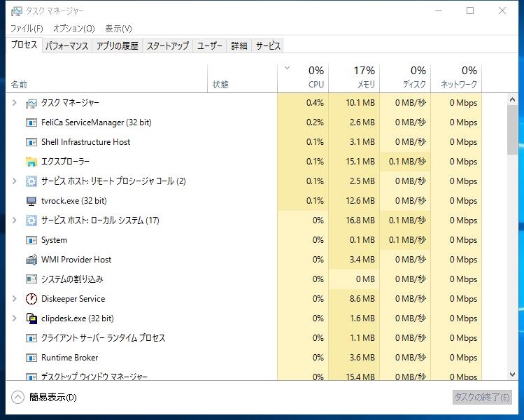Select the WMI Provider Host process name
The width and height of the screenshot is (524, 420).
[76, 260]
